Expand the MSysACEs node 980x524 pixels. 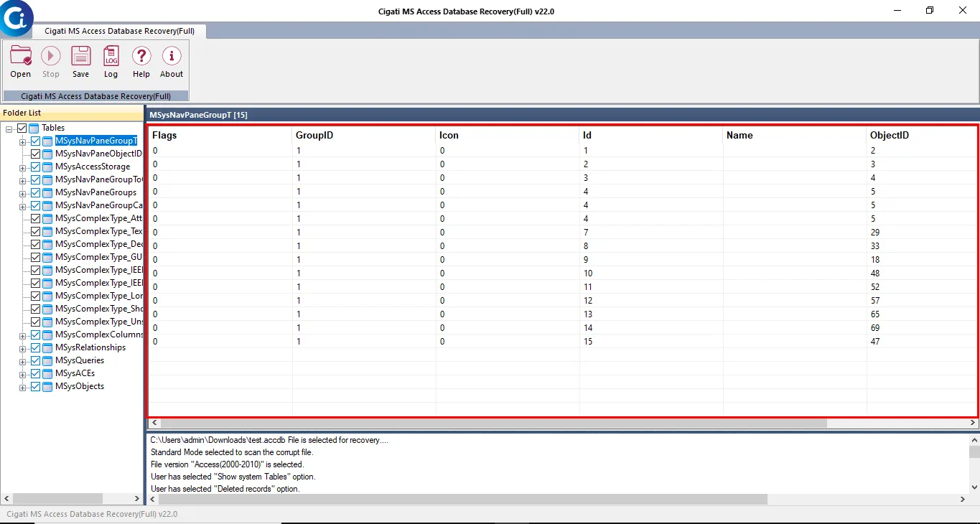pyautogui.click(x=23, y=374)
